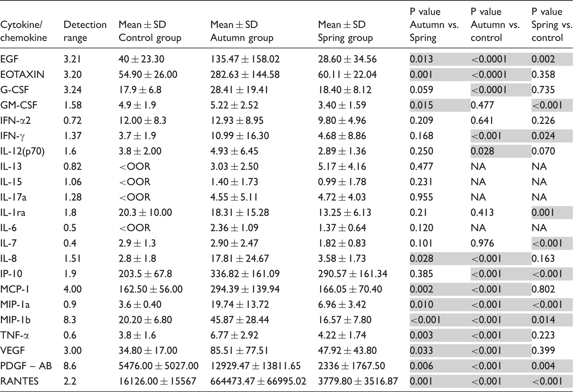Select the TNF-α row label
The image size is (573, 392).
point(15,335)
